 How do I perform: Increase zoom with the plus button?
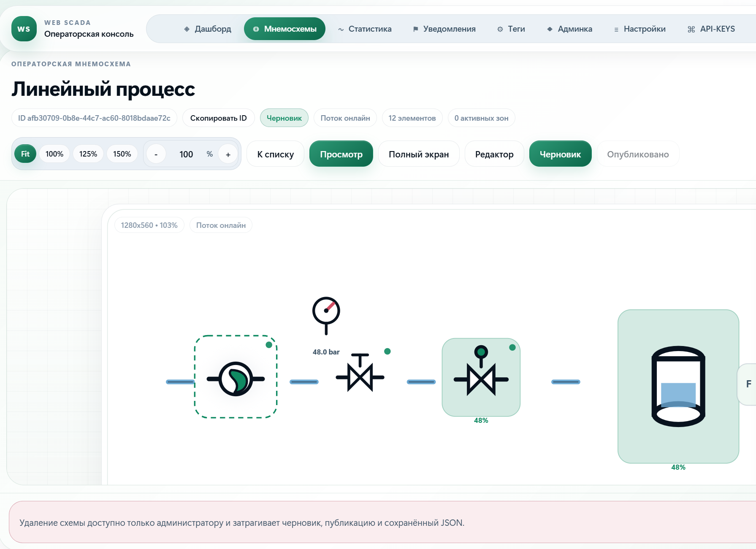[x=228, y=154]
